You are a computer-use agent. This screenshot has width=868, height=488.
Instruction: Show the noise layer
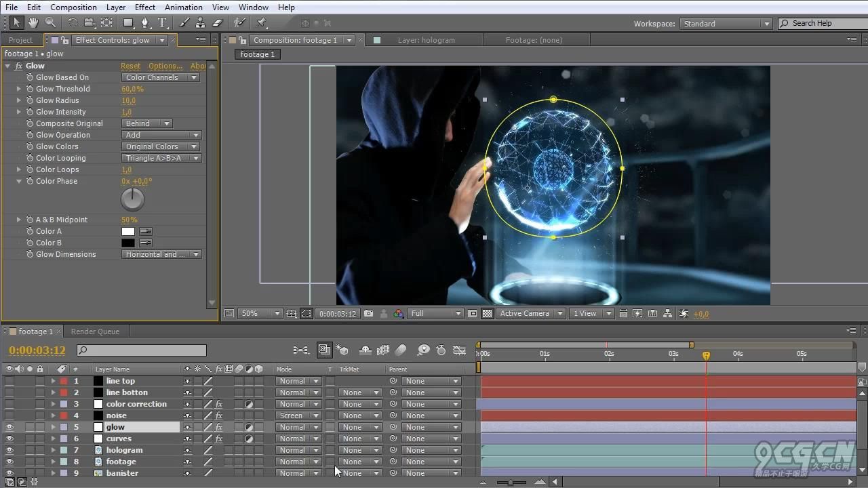click(9, 415)
